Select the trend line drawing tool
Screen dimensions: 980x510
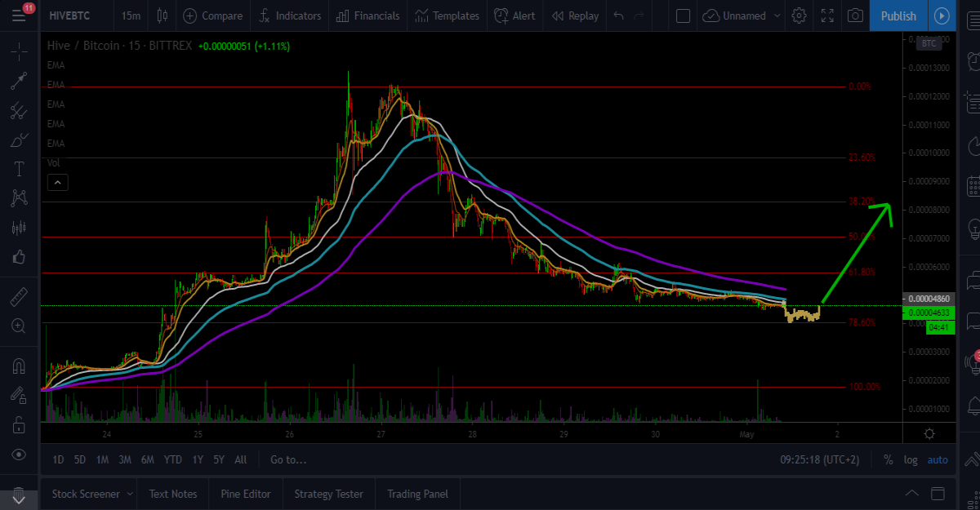coord(20,81)
